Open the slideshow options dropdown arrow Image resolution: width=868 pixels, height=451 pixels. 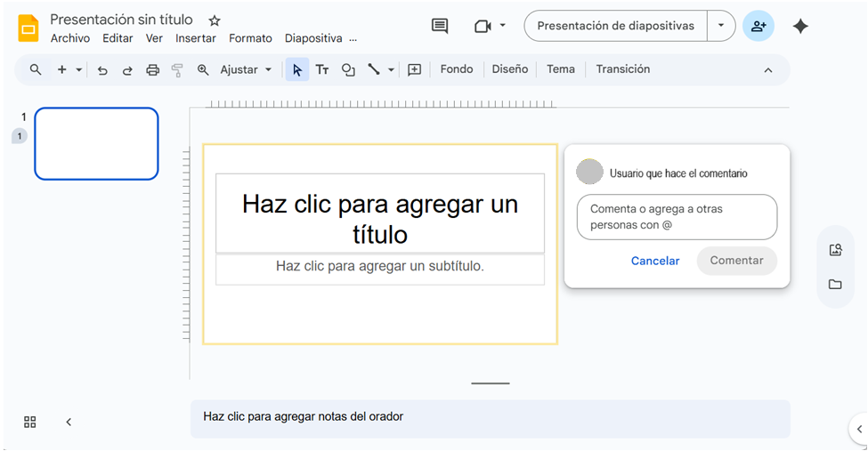click(x=721, y=26)
